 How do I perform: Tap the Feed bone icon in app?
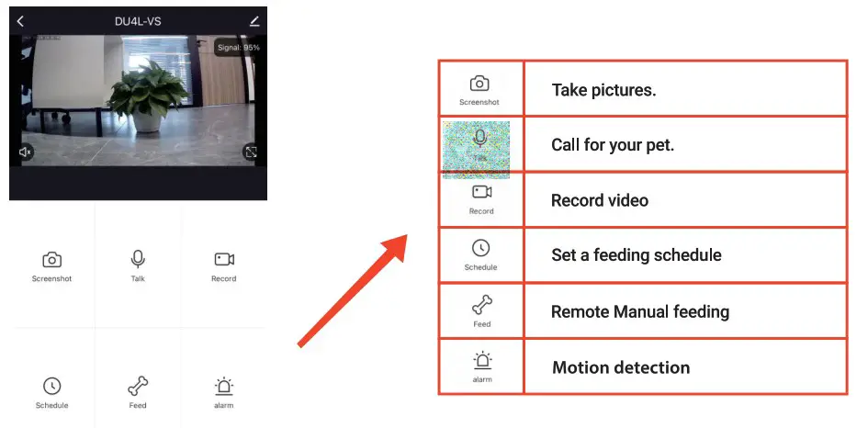coord(138,386)
